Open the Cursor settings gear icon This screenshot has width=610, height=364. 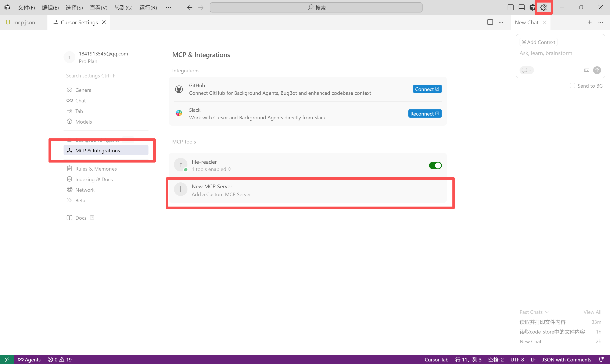click(x=543, y=7)
